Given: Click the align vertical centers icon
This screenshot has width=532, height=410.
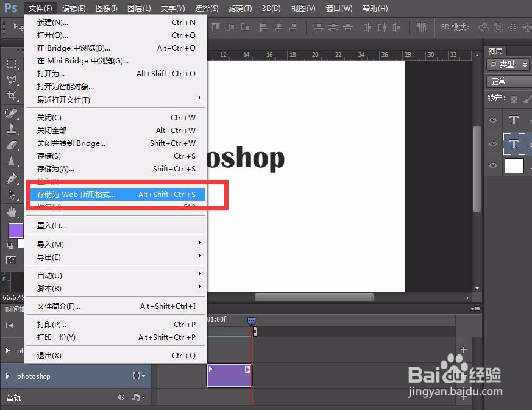Looking at the screenshot, I should (x=230, y=27).
